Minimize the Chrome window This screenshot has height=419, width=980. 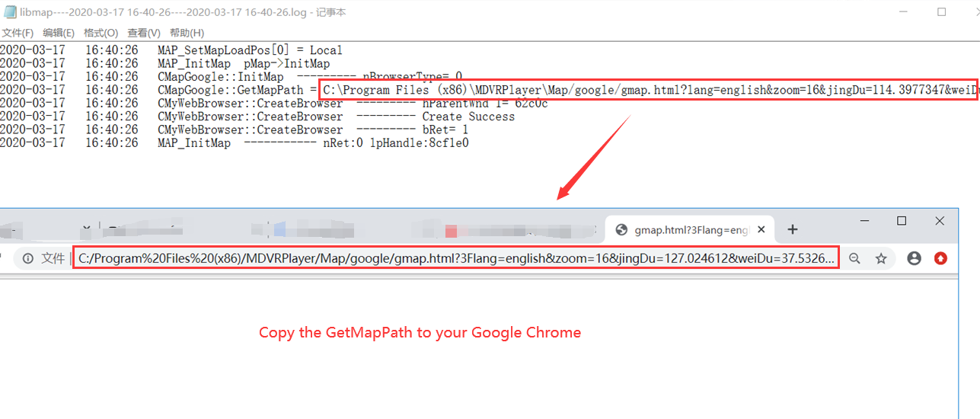[864, 221]
